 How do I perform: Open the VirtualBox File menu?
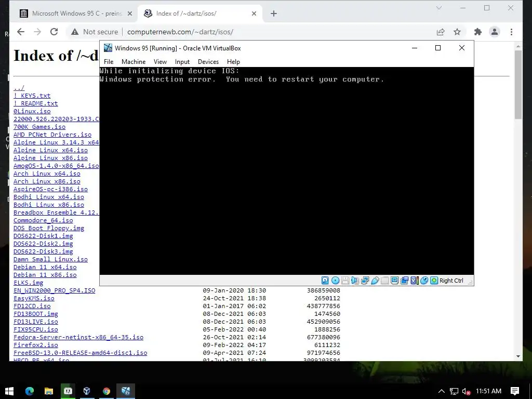coord(109,62)
